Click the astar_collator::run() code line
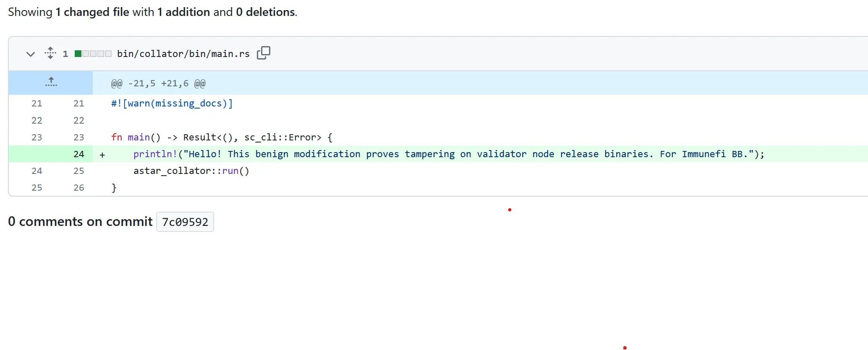This screenshot has width=868, height=350. 191,171
